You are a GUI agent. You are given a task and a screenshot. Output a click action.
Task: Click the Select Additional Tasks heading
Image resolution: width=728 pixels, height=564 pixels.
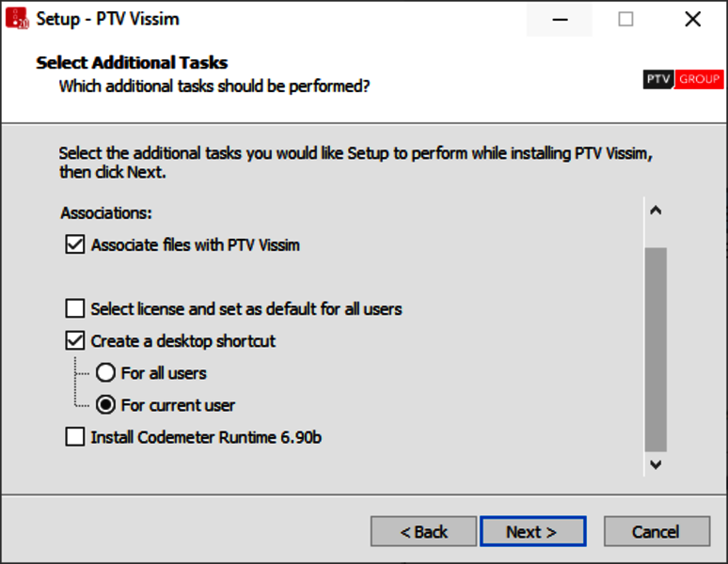pos(132,63)
